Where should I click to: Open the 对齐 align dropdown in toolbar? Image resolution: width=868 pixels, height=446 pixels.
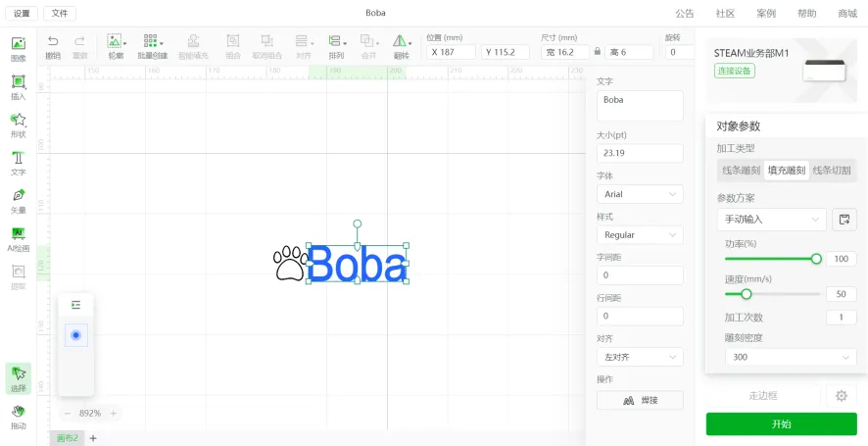[x=304, y=46]
